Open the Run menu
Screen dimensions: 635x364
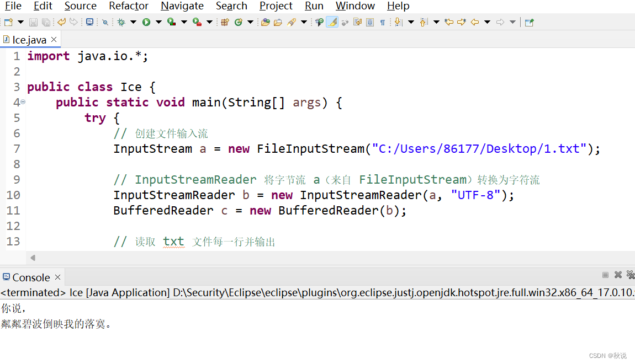314,6
